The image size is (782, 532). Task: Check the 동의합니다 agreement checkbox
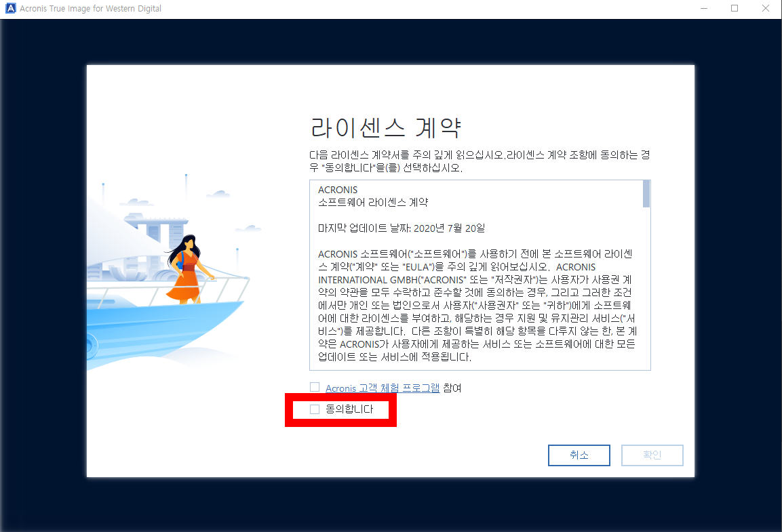pos(315,409)
